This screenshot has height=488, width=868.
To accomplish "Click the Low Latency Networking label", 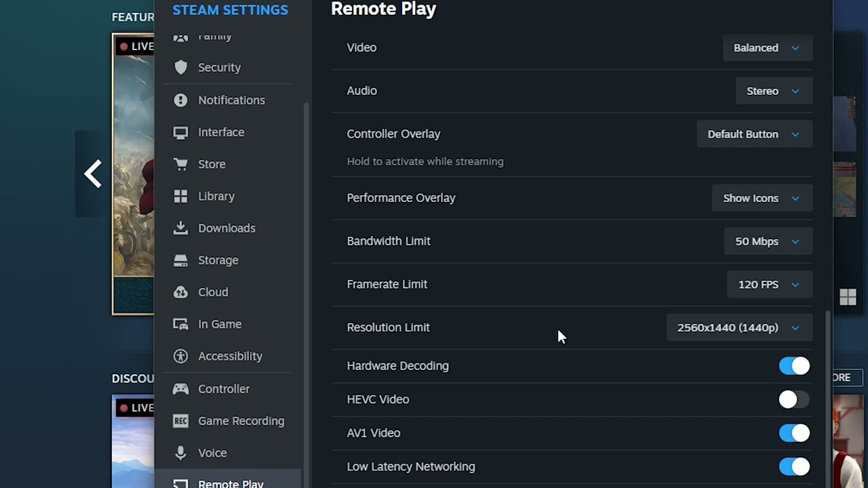I will 410,466.
